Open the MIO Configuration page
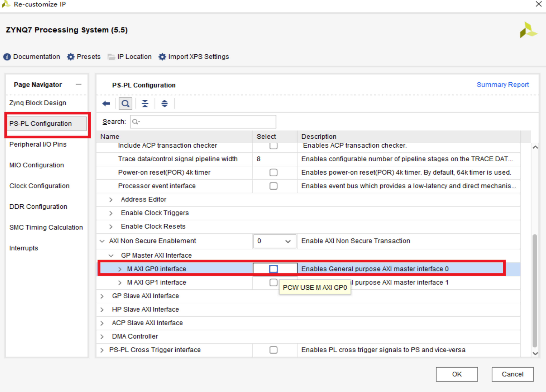The height and width of the screenshot is (392, 546). pos(37,165)
